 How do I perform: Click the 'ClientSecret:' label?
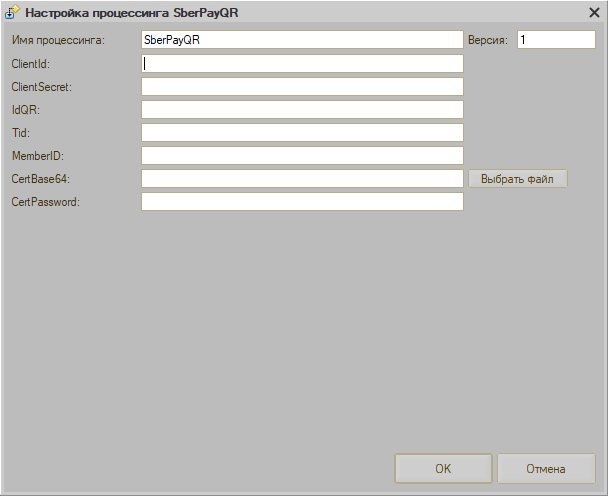pyautogui.click(x=42, y=87)
